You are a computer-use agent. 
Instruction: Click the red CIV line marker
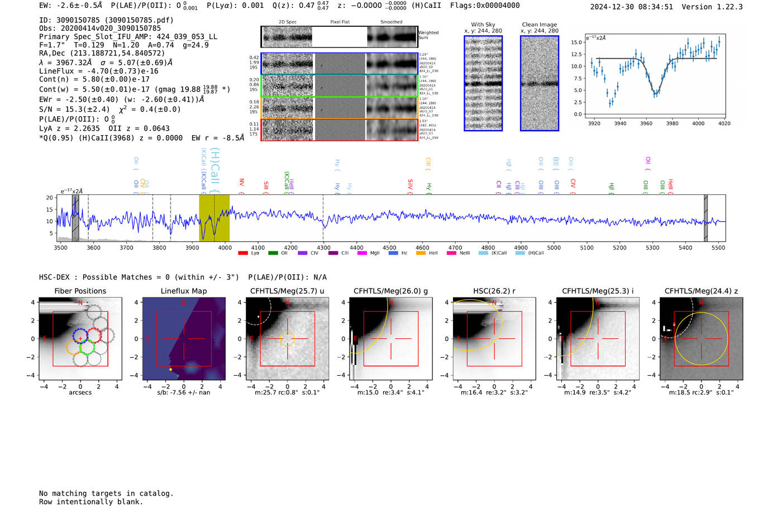coord(573,186)
